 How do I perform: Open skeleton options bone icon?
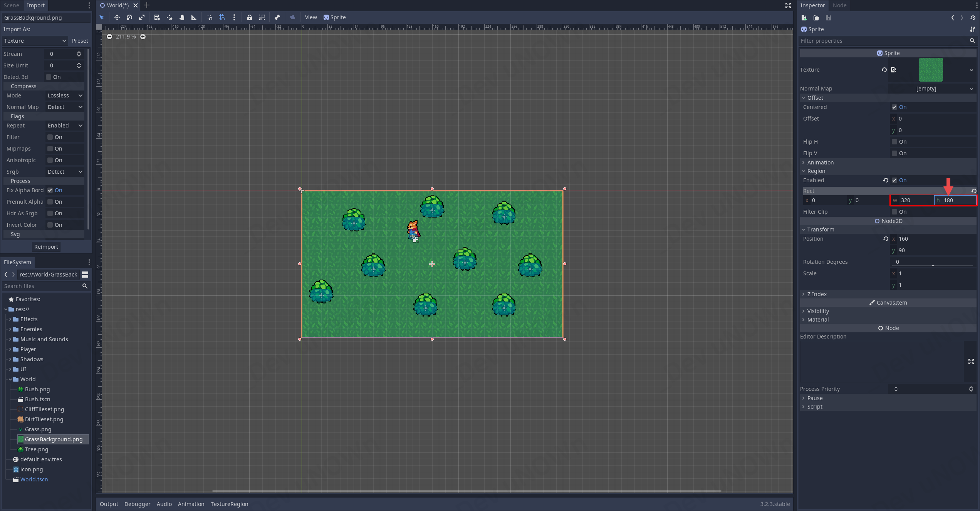pyautogui.click(x=277, y=17)
